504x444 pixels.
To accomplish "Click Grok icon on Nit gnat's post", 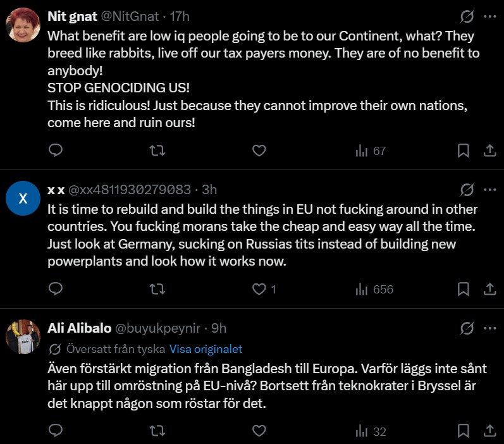I will tap(467, 16).
